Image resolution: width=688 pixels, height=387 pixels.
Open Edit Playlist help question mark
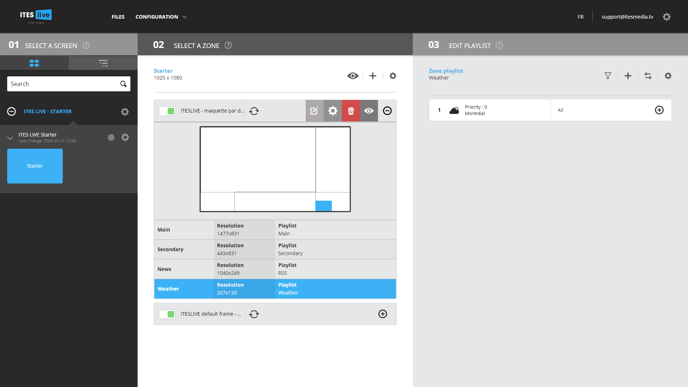click(x=499, y=45)
